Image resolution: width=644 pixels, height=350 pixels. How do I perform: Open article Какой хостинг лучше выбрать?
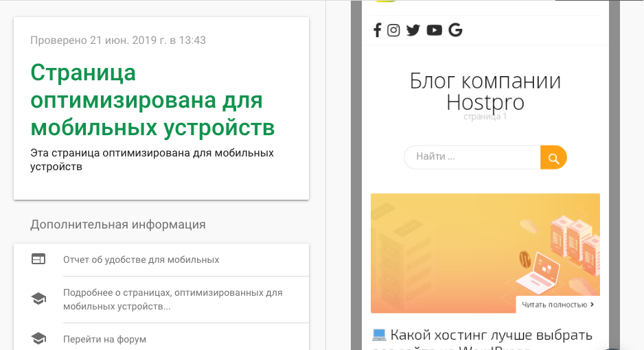(x=491, y=335)
